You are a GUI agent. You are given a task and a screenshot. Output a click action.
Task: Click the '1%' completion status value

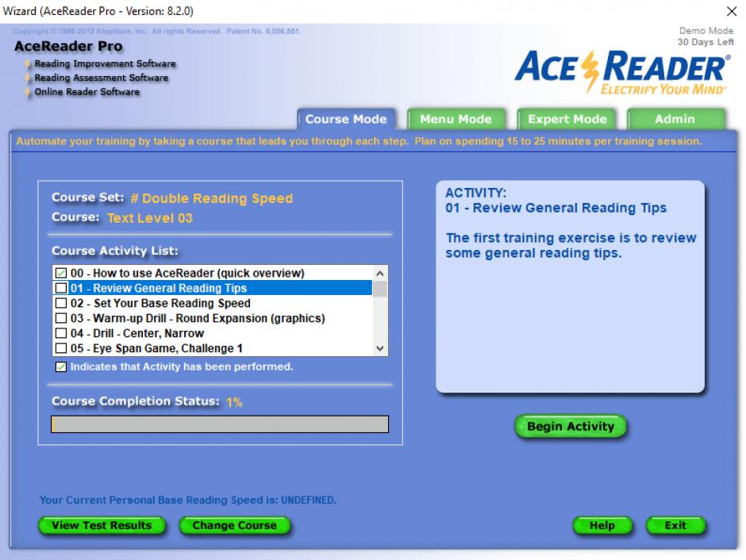tap(234, 402)
